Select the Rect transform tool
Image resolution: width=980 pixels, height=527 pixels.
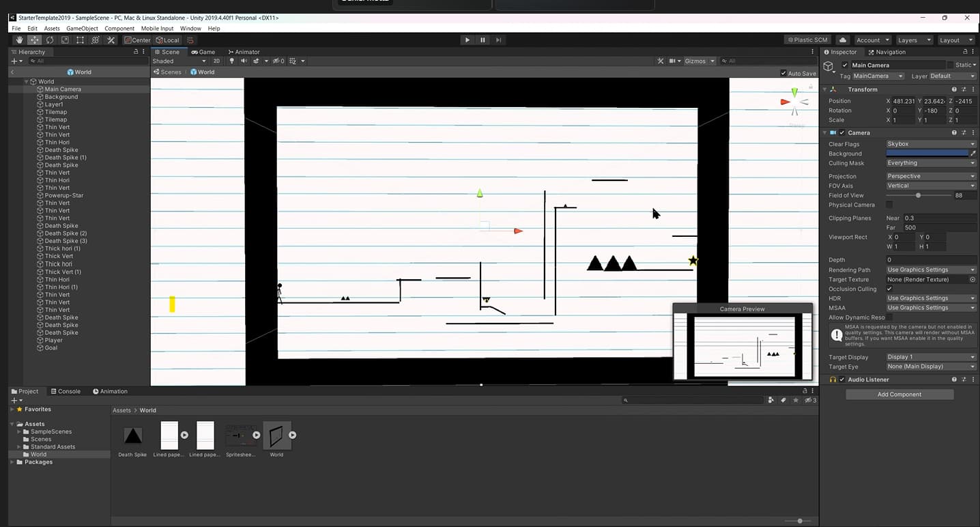click(x=79, y=40)
